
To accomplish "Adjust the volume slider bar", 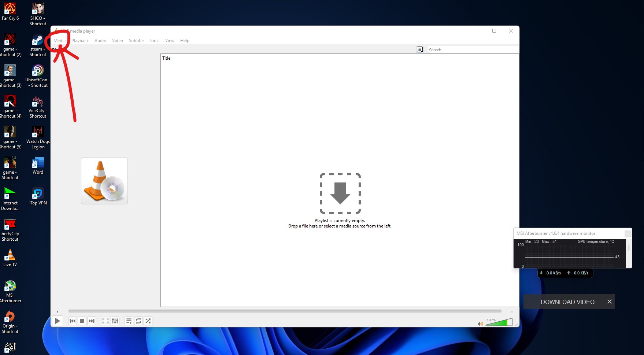I will click(499, 323).
